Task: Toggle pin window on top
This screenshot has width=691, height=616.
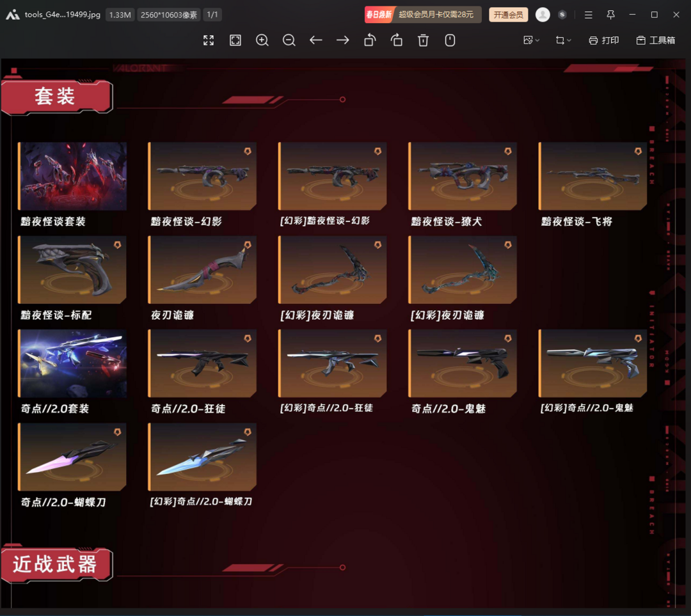Action: click(x=611, y=15)
